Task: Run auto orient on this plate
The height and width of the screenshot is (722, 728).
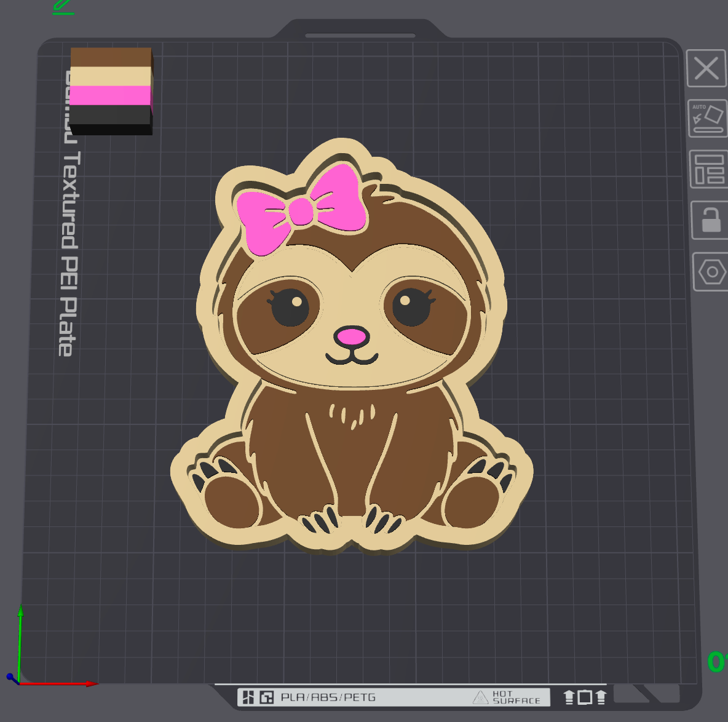Action: (x=707, y=119)
